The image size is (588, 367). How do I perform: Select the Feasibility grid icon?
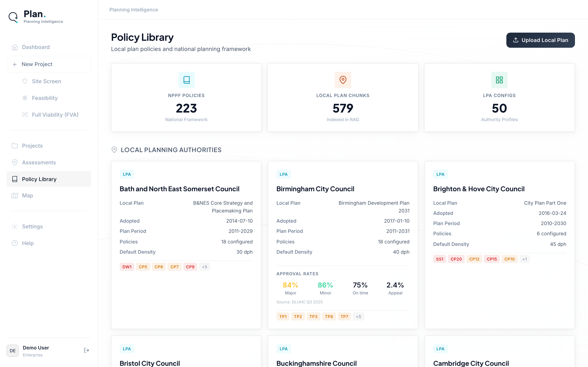(25, 98)
